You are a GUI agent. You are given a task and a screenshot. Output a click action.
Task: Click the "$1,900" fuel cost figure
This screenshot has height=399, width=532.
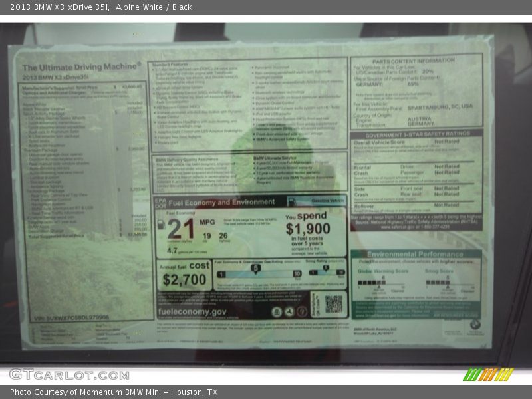(308, 229)
